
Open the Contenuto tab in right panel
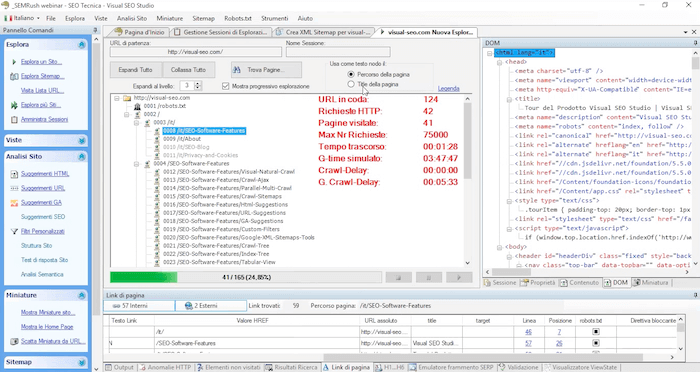579,283
